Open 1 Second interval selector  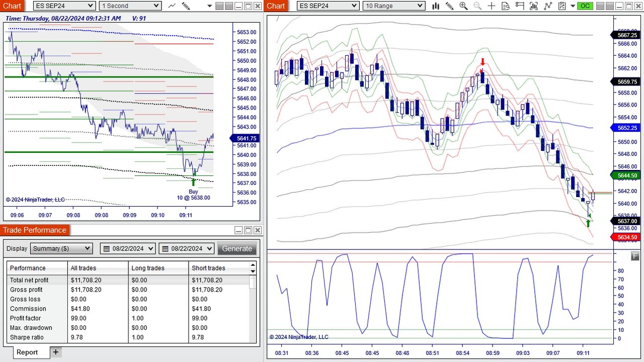(130, 6)
